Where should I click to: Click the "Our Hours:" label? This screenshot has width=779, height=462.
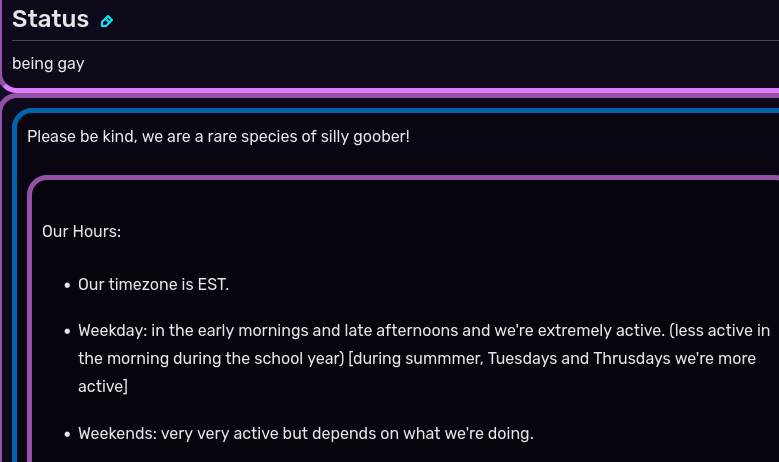81,232
